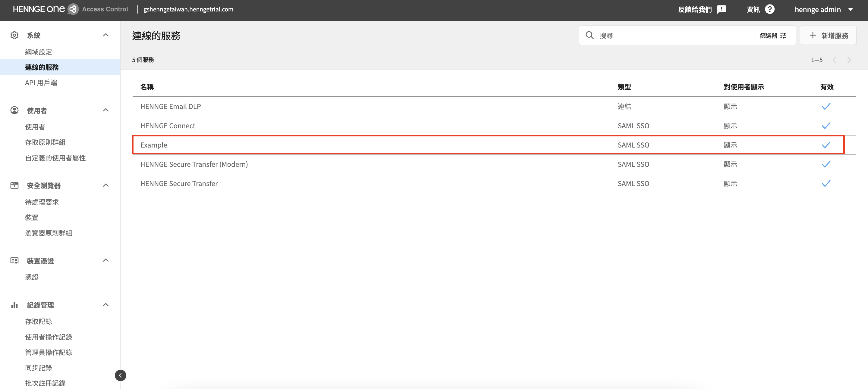This screenshot has height=389, width=868.
Task: Open 網域設定 in the sidebar
Action: tap(38, 52)
